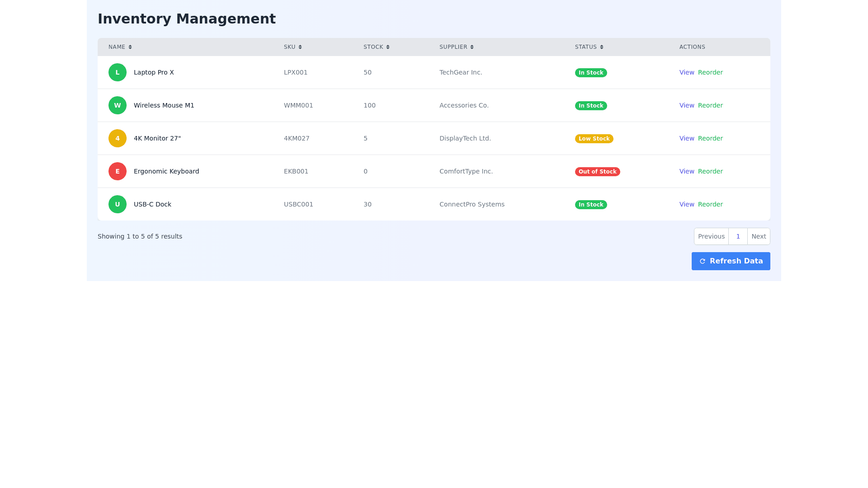Select page 1 in pagination
868x488 pixels.
pos(738,236)
